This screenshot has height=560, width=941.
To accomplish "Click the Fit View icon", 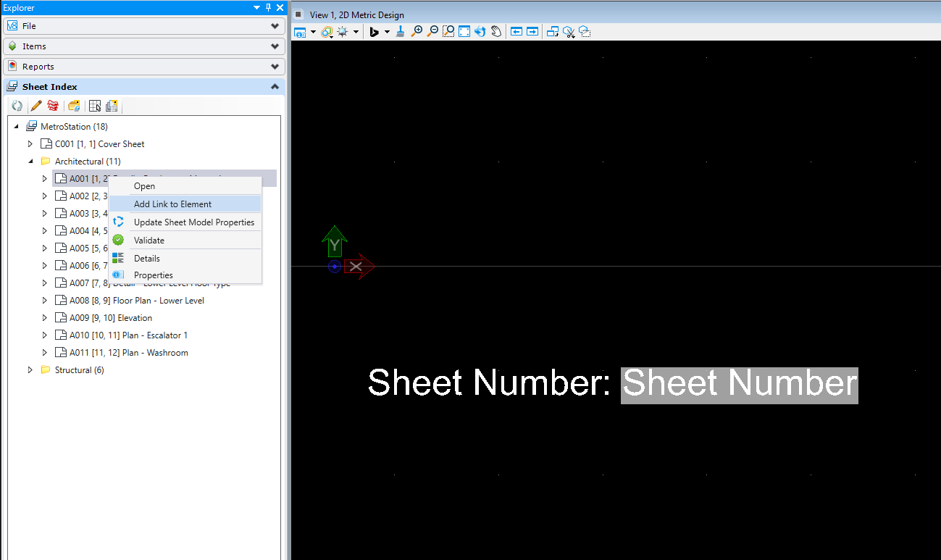I will click(464, 32).
